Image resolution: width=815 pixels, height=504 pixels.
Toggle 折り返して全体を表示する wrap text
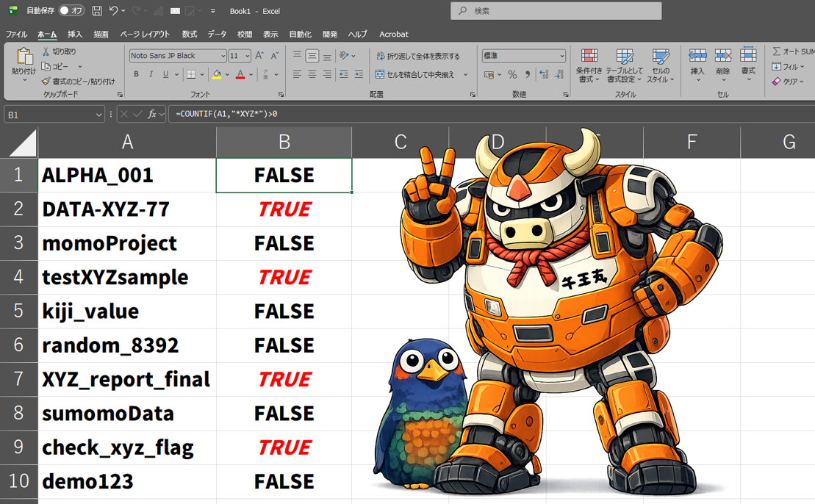click(417, 56)
